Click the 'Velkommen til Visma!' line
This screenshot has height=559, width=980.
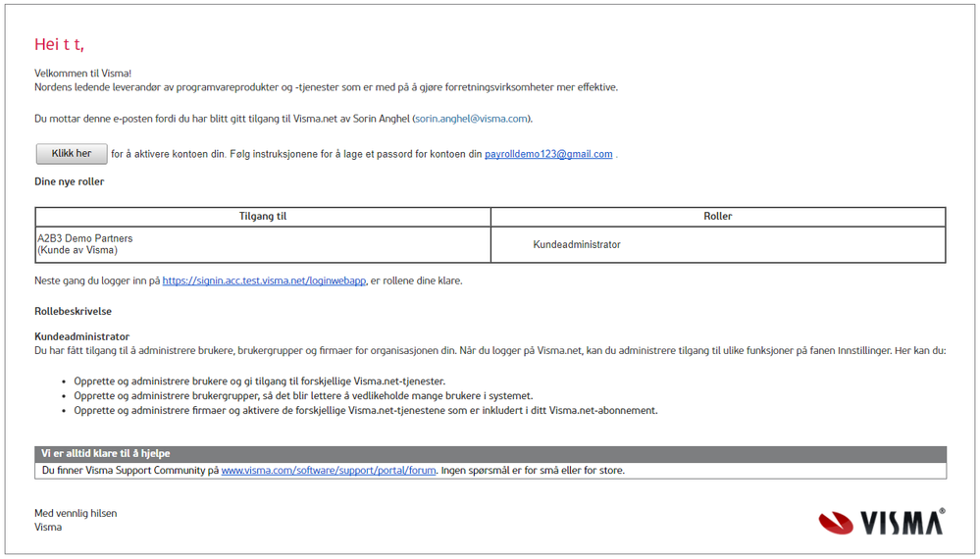click(83, 74)
